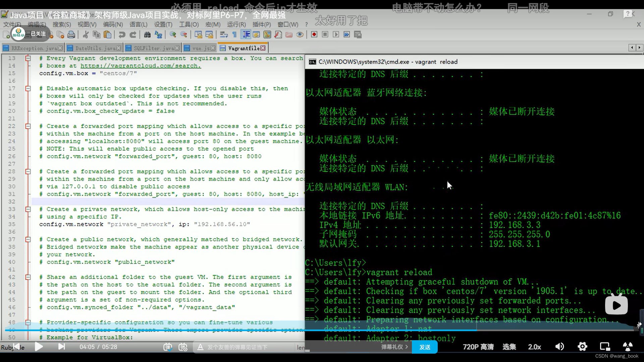Image resolution: width=644 pixels, height=362 pixels.
Task: Collapse code fold at line 22
Action: pos(28,126)
